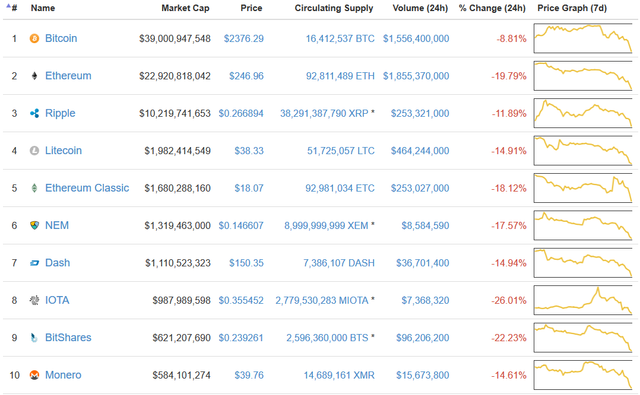
Task: Click the BitShares logo icon
Action: [34, 338]
